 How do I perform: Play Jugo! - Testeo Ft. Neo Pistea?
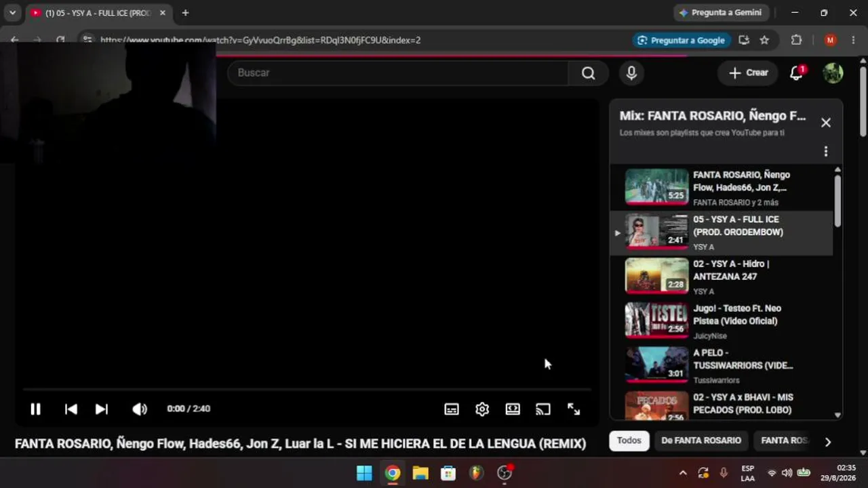point(722,321)
